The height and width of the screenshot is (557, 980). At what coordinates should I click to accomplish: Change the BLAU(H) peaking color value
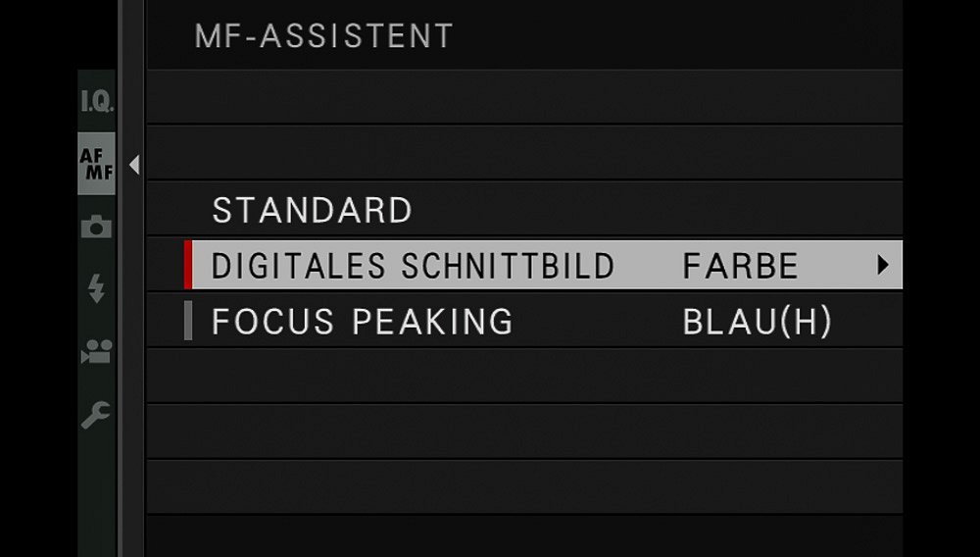coord(757,322)
